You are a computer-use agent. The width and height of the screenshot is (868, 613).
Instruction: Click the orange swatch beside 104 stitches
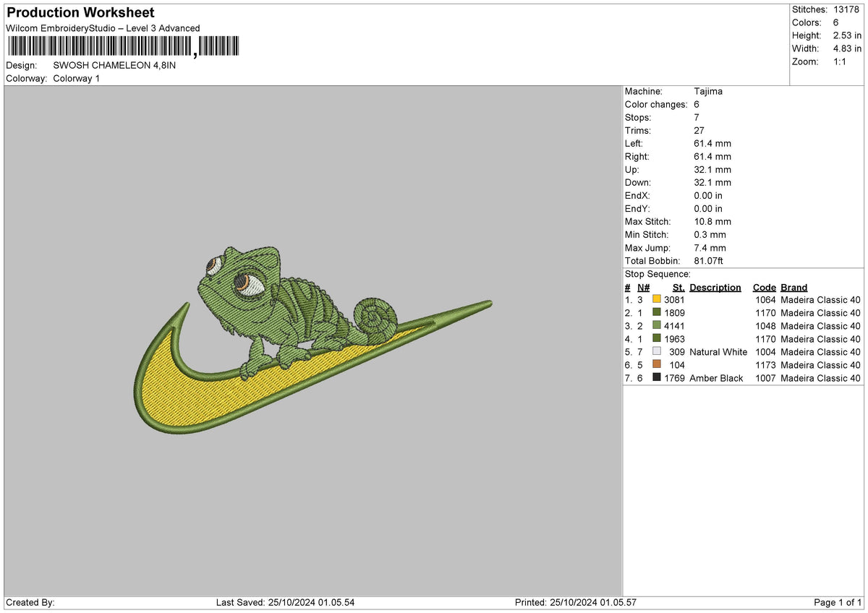point(657,364)
